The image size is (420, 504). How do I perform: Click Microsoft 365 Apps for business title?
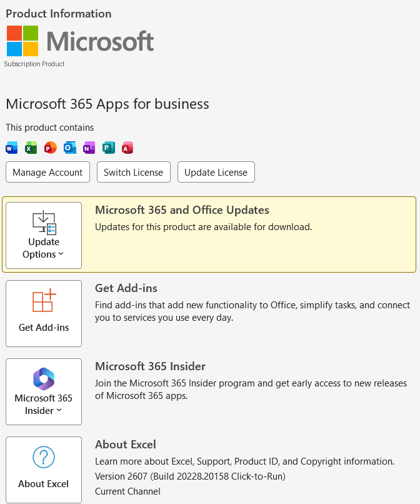pyautogui.click(x=107, y=104)
